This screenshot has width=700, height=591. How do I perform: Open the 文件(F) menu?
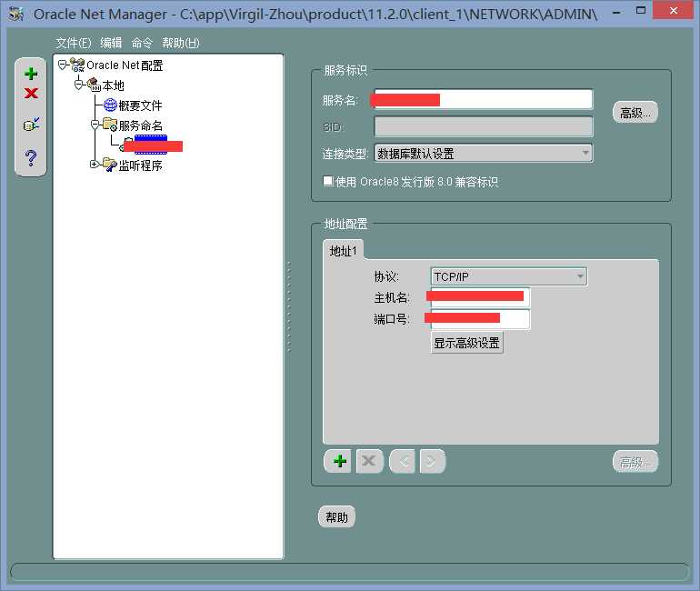[74, 43]
